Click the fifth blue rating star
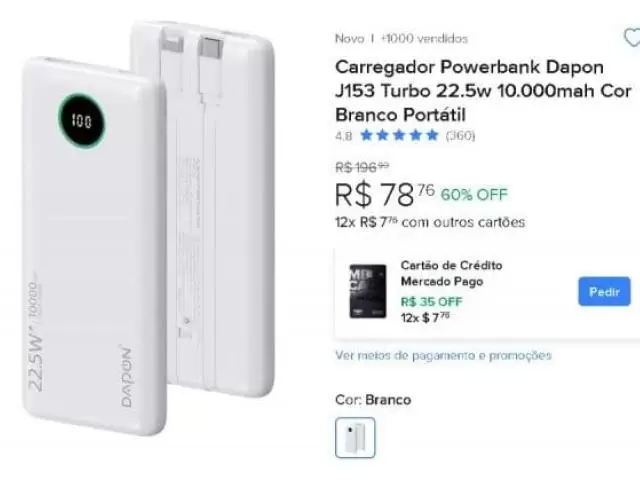 [x=432, y=135]
